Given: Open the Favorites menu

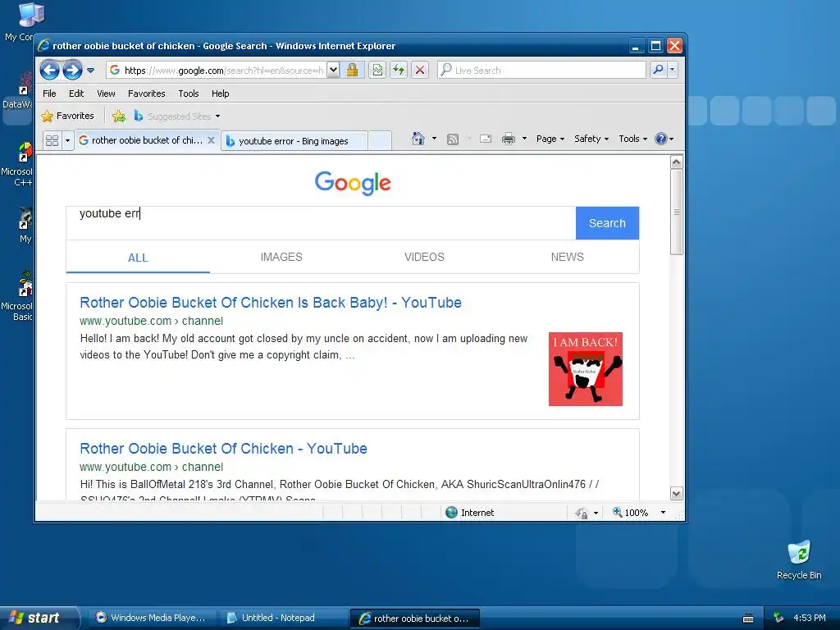Looking at the screenshot, I should (146, 94).
